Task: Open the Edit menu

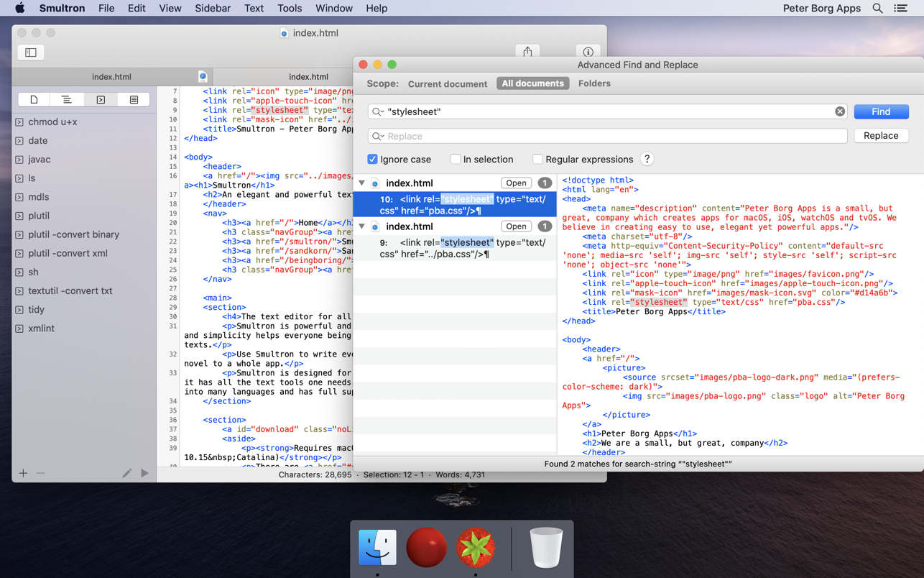Action: point(137,9)
